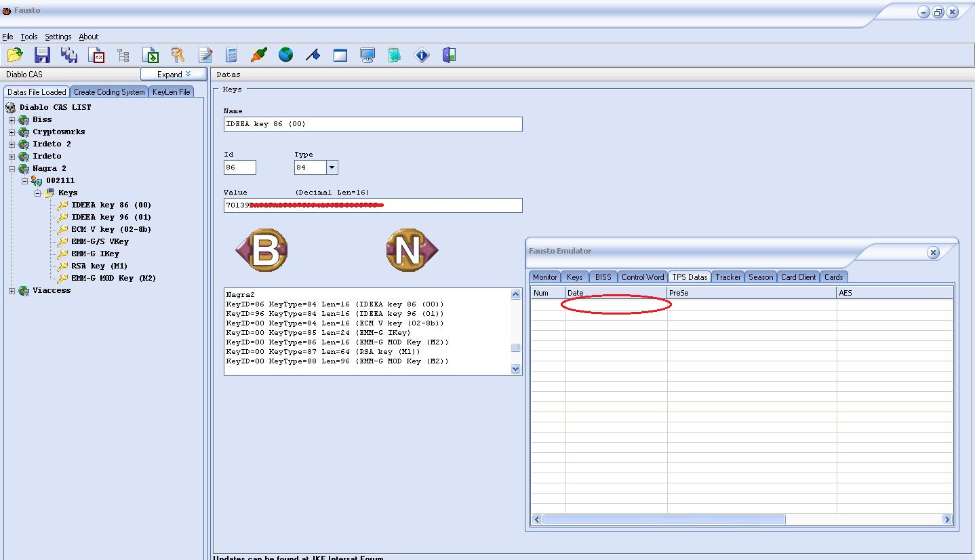
Task: Click the Date column header
Action: (616, 293)
